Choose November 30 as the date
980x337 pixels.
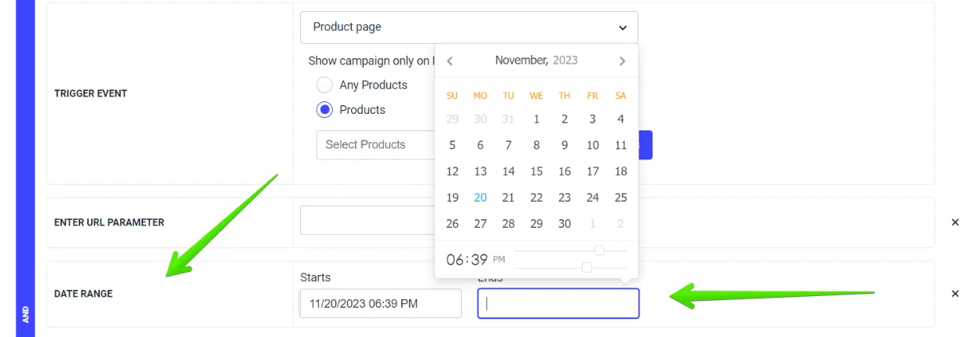point(565,224)
